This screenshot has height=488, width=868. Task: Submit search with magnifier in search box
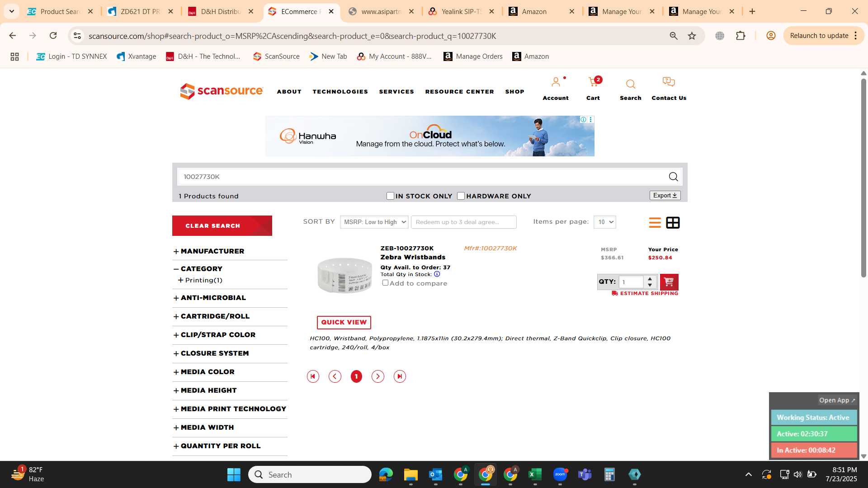[673, 177]
